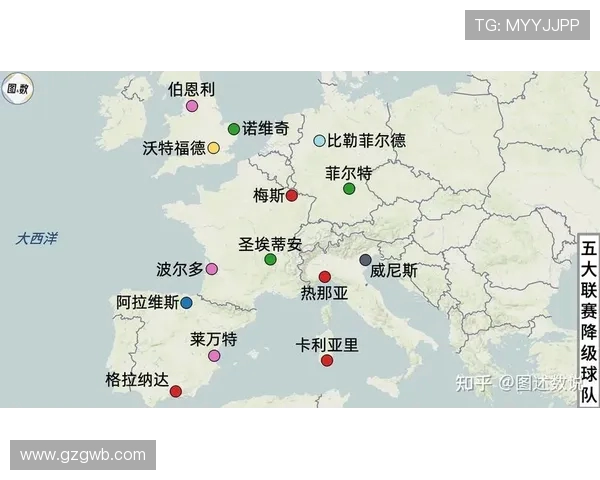Click the 威尼斯 label

394,271
